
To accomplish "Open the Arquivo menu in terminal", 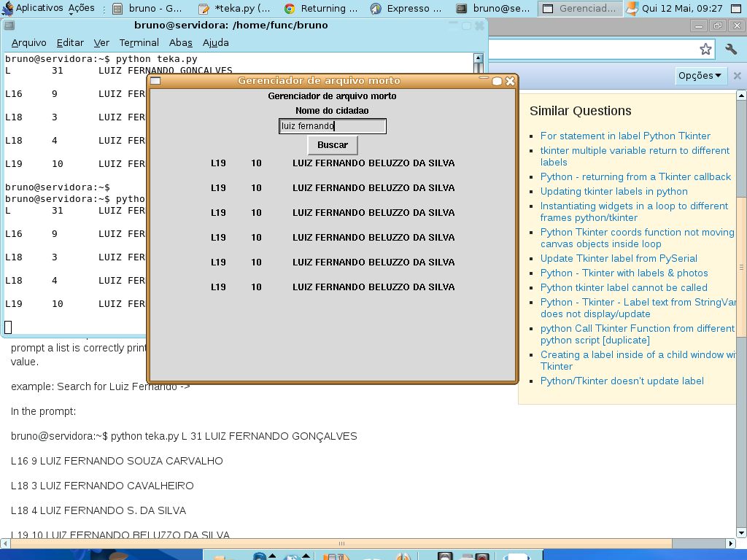I will coord(28,43).
